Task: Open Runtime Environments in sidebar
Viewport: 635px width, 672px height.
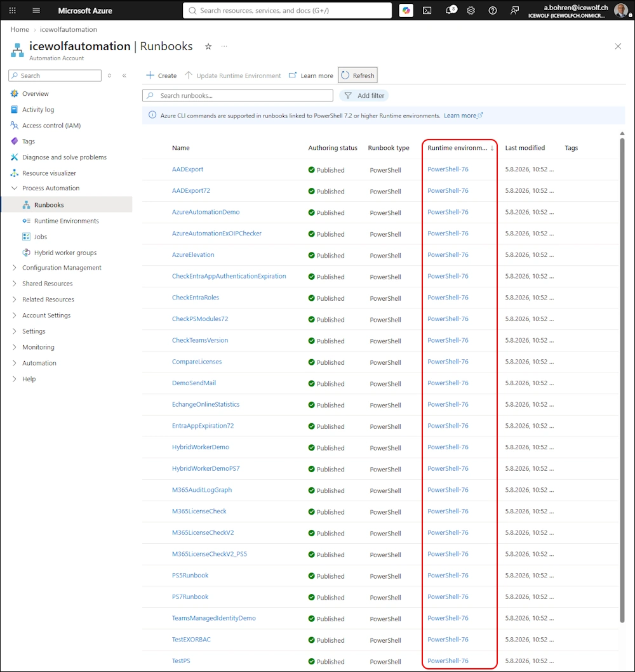Action: click(67, 221)
